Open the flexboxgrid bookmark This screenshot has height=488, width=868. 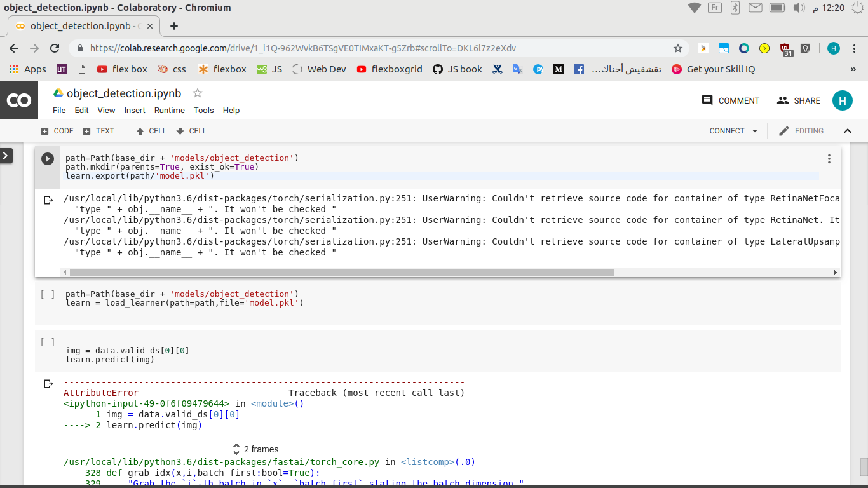click(390, 69)
